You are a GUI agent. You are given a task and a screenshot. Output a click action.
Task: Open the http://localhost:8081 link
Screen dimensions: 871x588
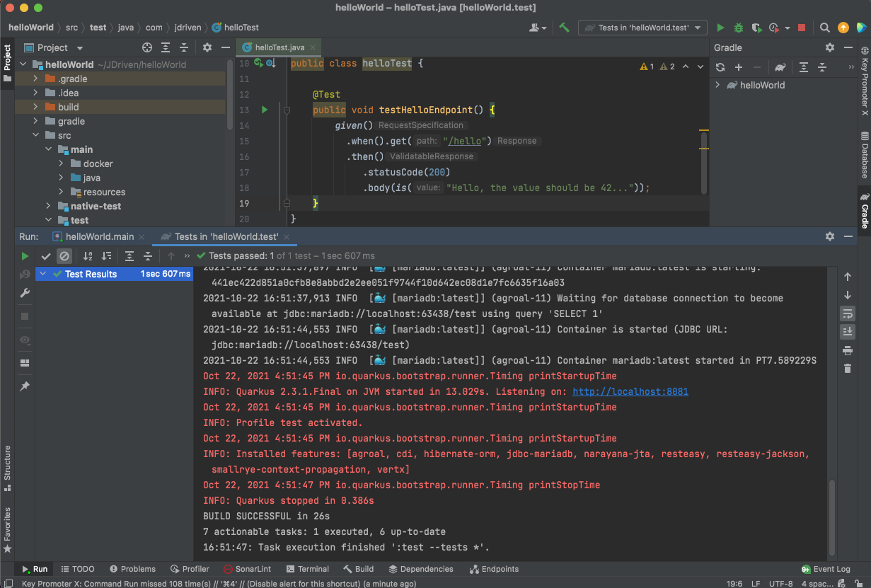630,391
